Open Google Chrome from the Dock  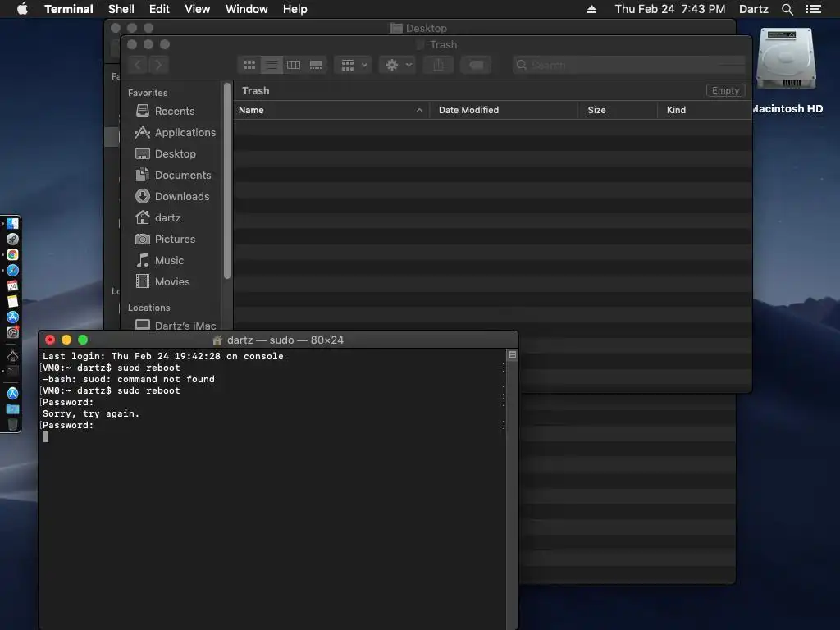pyautogui.click(x=12, y=254)
